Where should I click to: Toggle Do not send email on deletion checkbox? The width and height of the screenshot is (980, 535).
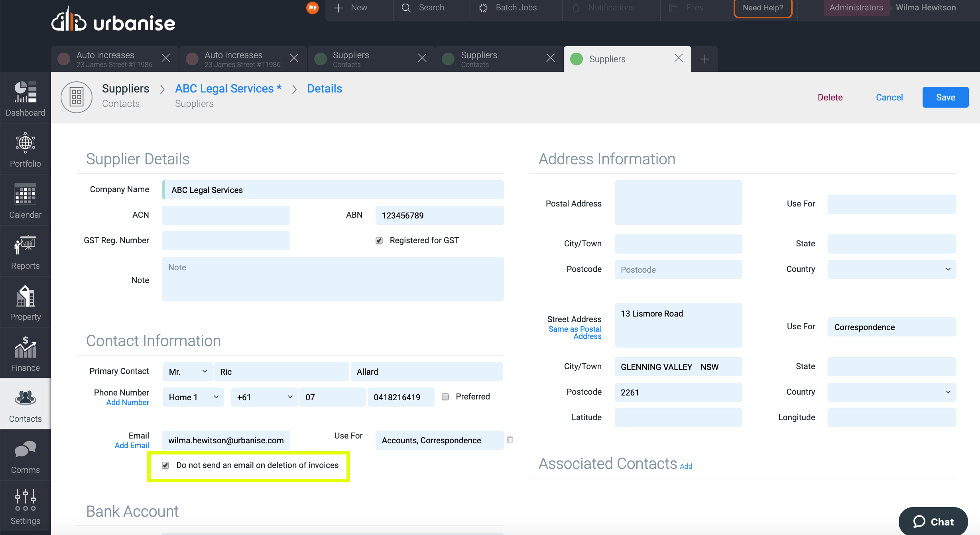click(x=165, y=465)
